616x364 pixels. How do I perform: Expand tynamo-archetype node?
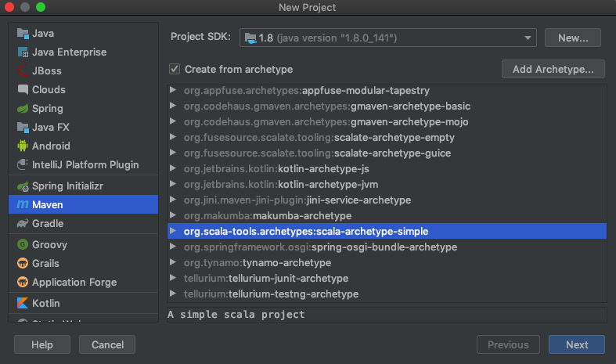point(172,262)
